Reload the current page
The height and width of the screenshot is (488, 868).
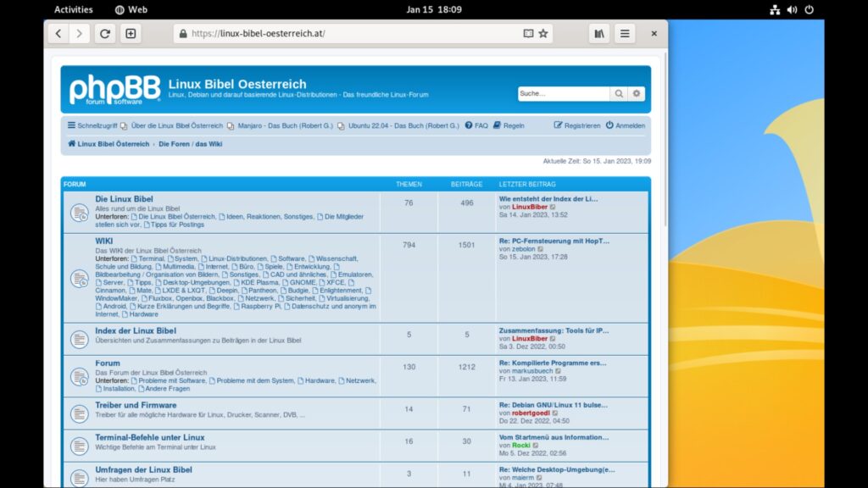point(104,34)
